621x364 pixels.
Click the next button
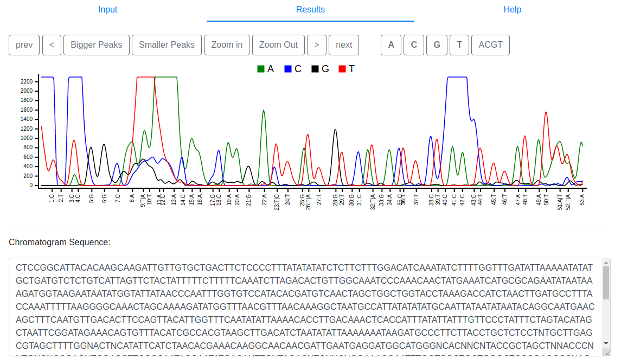pyautogui.click(x=344, y=45)
